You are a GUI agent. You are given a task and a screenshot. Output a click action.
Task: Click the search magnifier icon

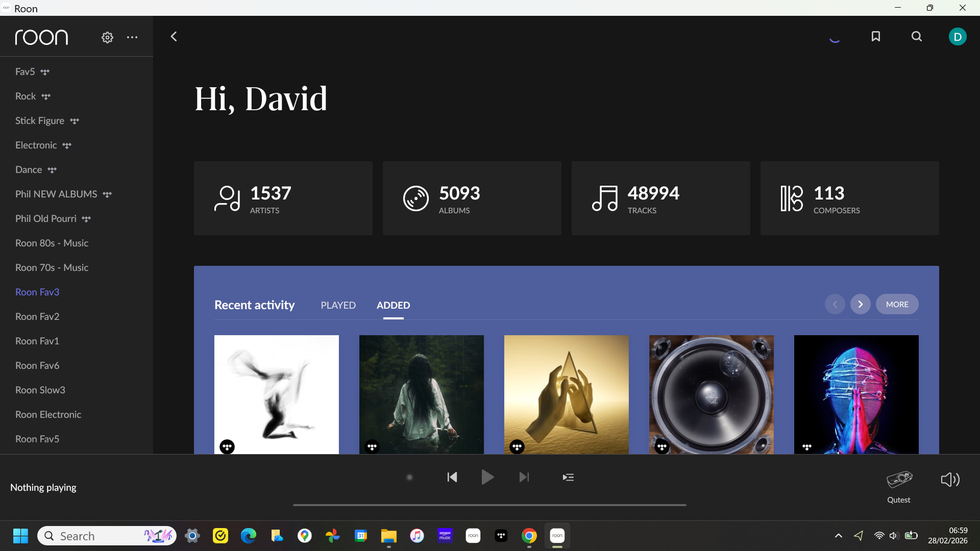(x=917, y=36)
